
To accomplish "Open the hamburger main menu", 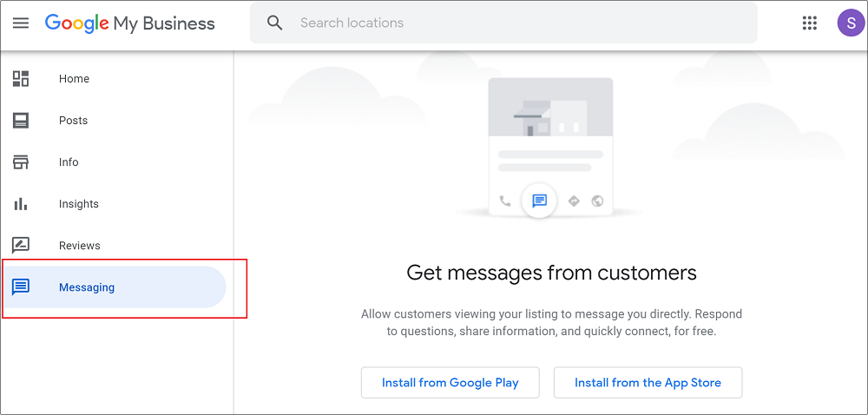I will click(21, 23).
